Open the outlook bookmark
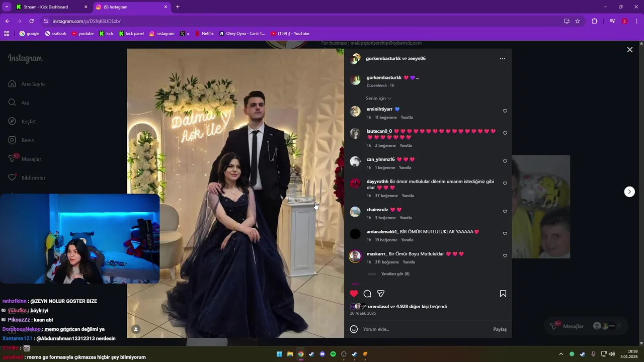644x362 pixels. coord(55,34)
